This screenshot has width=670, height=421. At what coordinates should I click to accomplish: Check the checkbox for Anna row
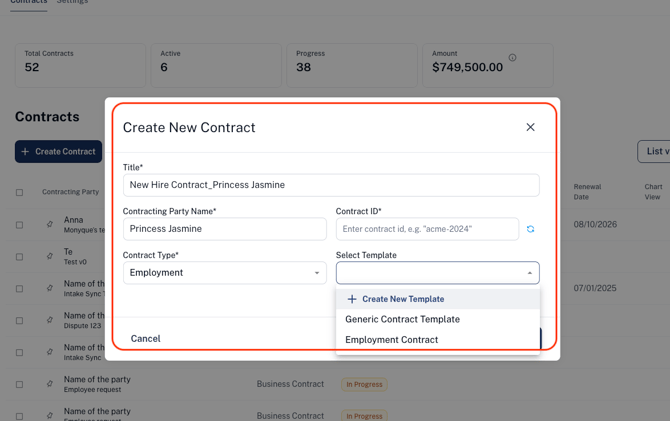point(19,225)
